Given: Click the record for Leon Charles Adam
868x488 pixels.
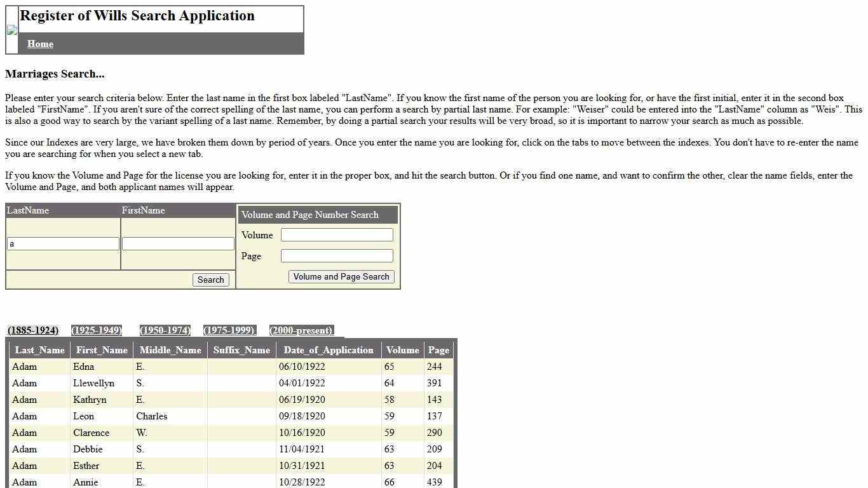Looking at the screenshot, I should pyautogui.click(x=191, y=416).
